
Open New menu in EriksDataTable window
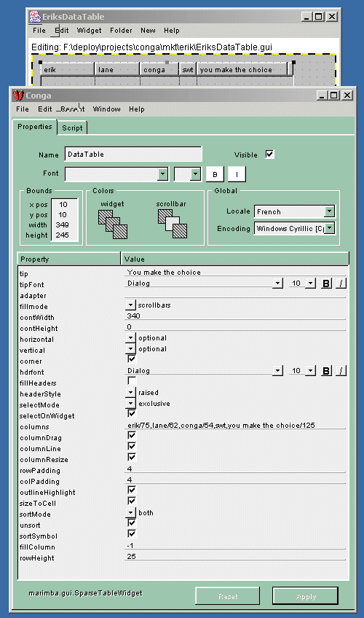click(148, 31)
